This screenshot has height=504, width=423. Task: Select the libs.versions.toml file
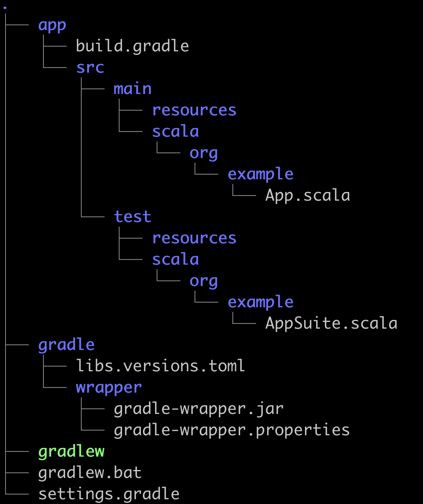[x=160, y=366]
